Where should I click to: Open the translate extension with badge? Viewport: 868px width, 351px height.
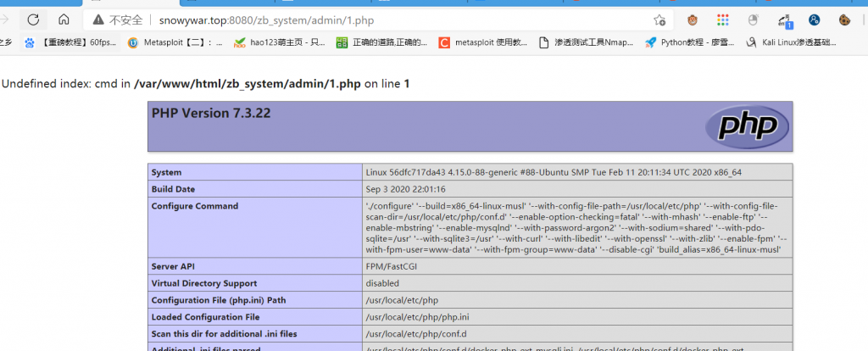click(784, 19)
